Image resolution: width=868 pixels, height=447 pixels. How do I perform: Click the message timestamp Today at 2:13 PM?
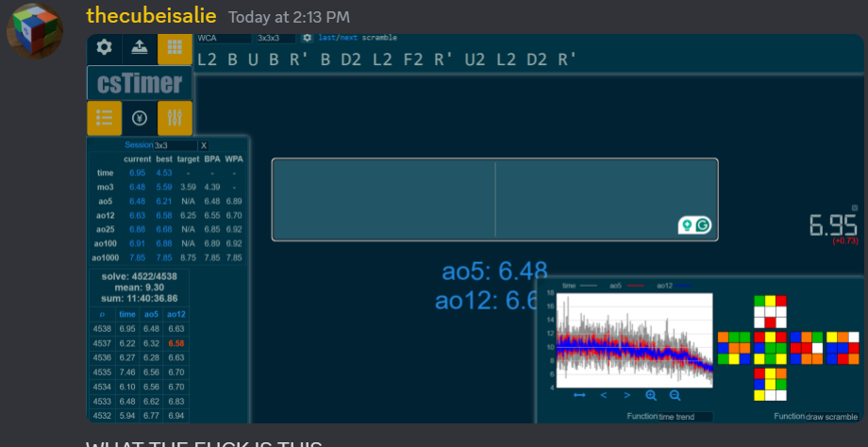point(289,17)
